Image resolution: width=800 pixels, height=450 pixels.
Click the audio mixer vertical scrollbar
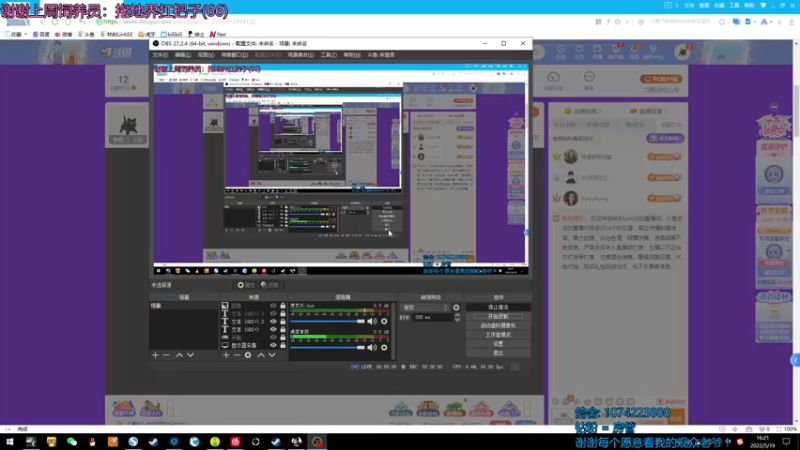tap(393, 331)
